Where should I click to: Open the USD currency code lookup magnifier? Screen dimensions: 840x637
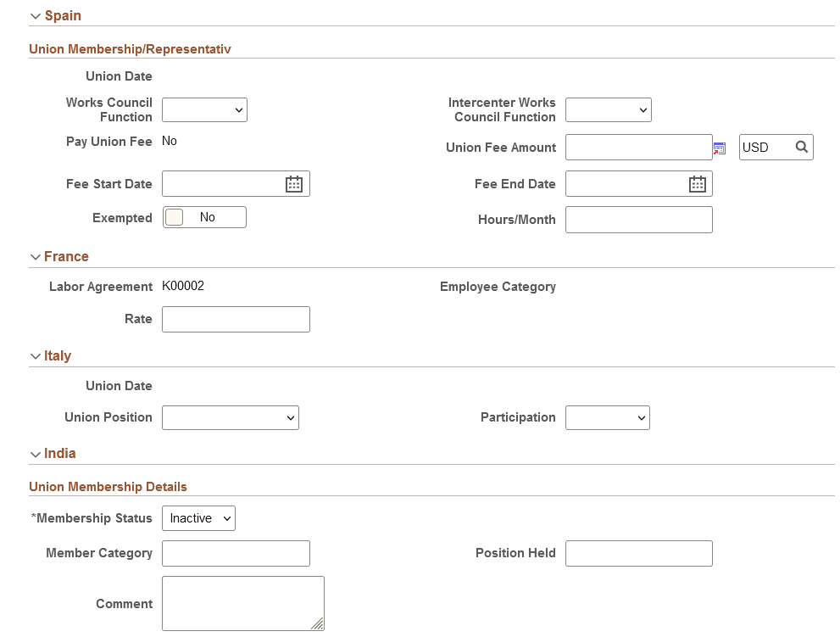point(801,147)
